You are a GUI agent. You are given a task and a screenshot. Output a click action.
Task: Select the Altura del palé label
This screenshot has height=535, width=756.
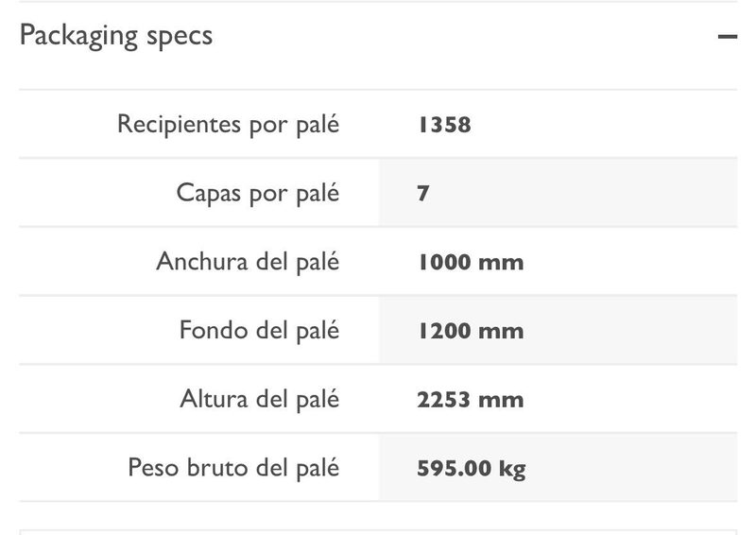259,400
